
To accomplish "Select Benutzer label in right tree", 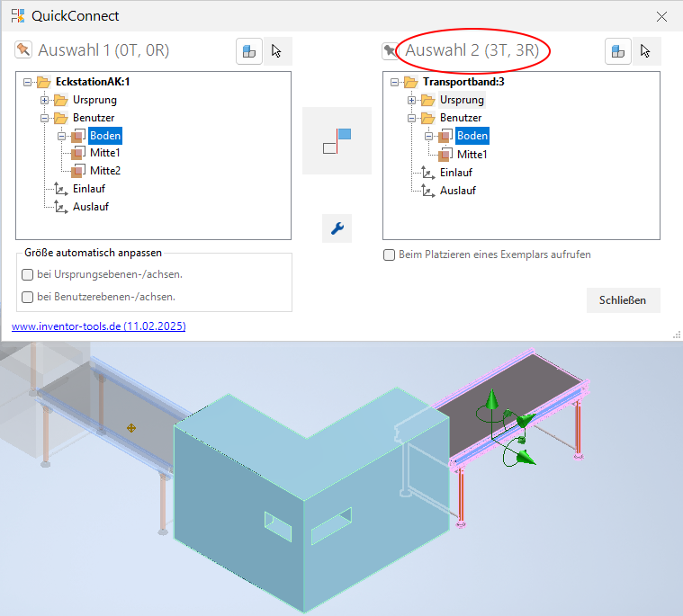I will [x=461, y=118].
